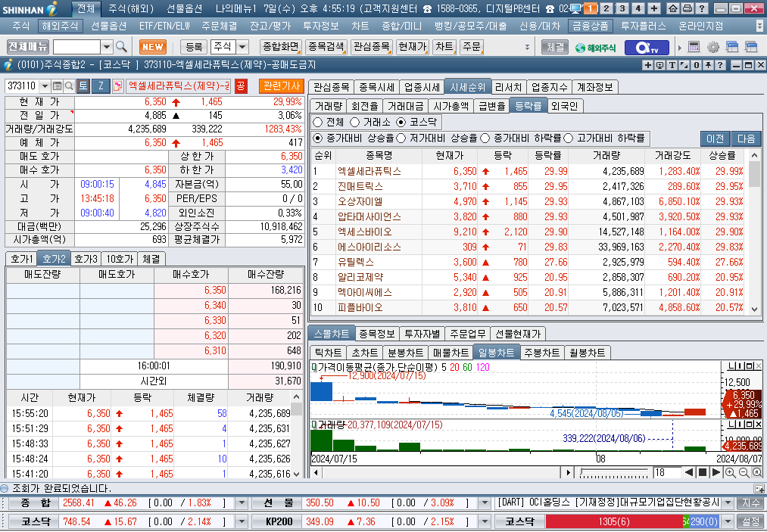Open the 일봉차트 tab
This screenshot has width=767, height=532.
pyautogui.click(x=496, y=353)
